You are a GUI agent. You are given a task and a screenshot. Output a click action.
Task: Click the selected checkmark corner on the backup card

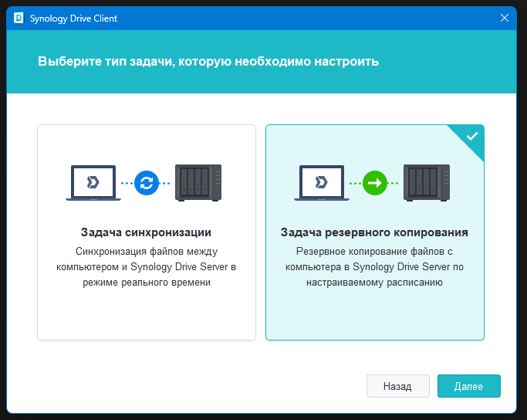click(472, 137)
